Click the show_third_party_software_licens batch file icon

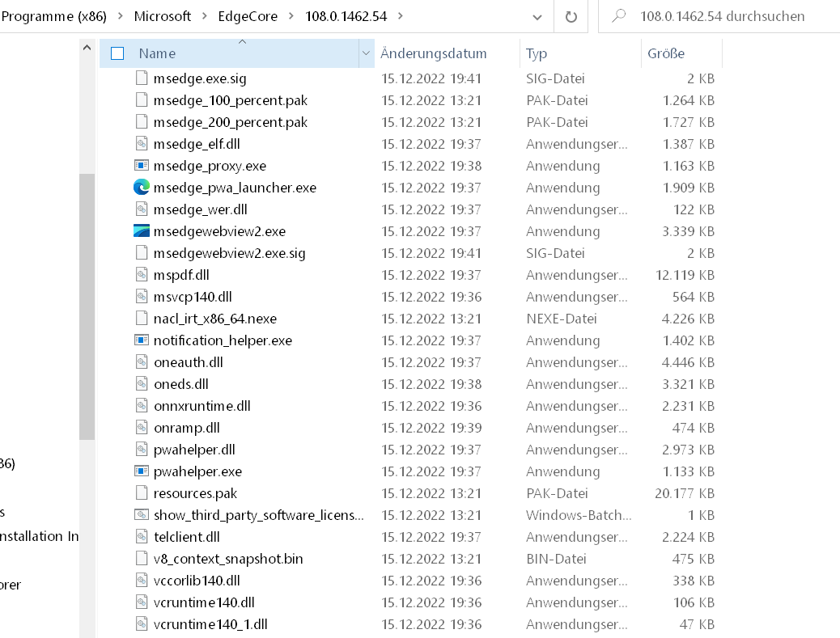pos(142,515)
